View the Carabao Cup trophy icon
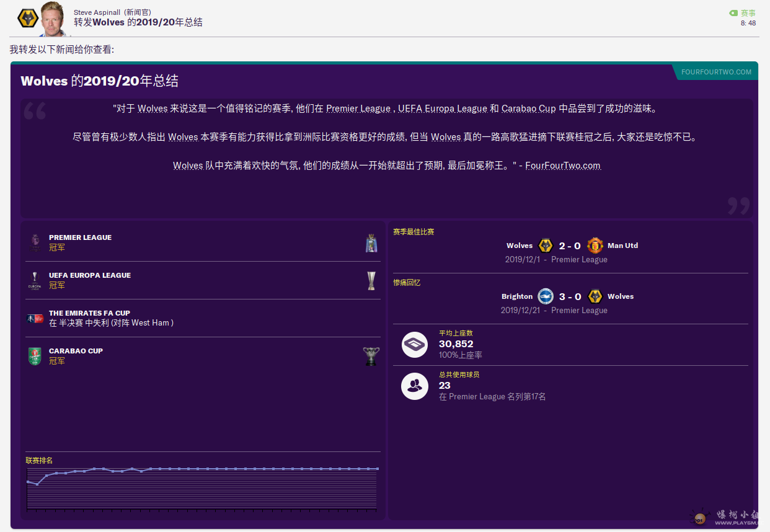This screenshot has height=532, width=770. point(371,356)
